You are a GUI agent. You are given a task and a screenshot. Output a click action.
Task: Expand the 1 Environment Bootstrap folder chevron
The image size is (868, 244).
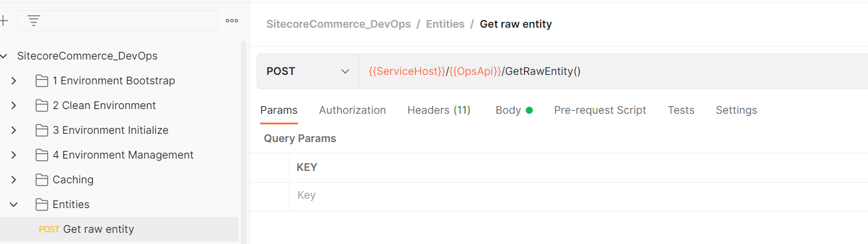(14, 81)
